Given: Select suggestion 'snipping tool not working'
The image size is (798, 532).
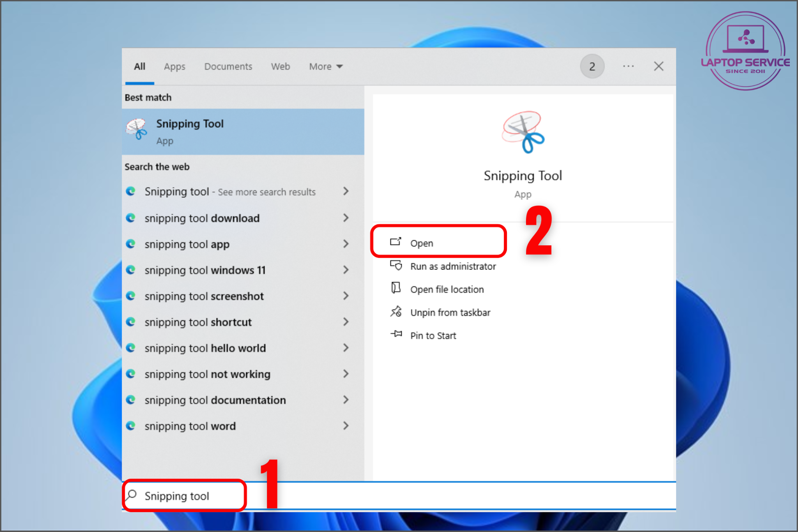Looking at the screenshot, I should 207,374.
